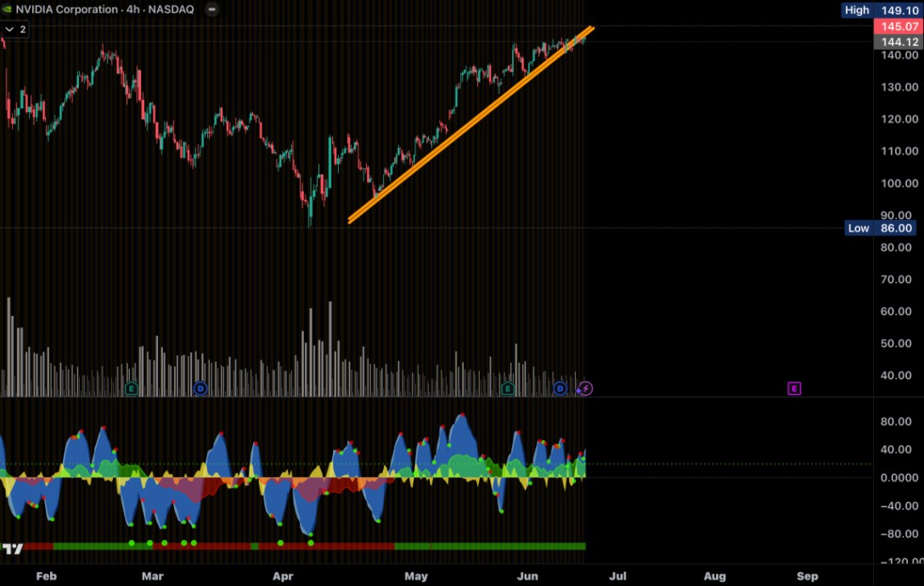Click the gray 144.12 price label
924x586 pixels.
coord(898,42)
